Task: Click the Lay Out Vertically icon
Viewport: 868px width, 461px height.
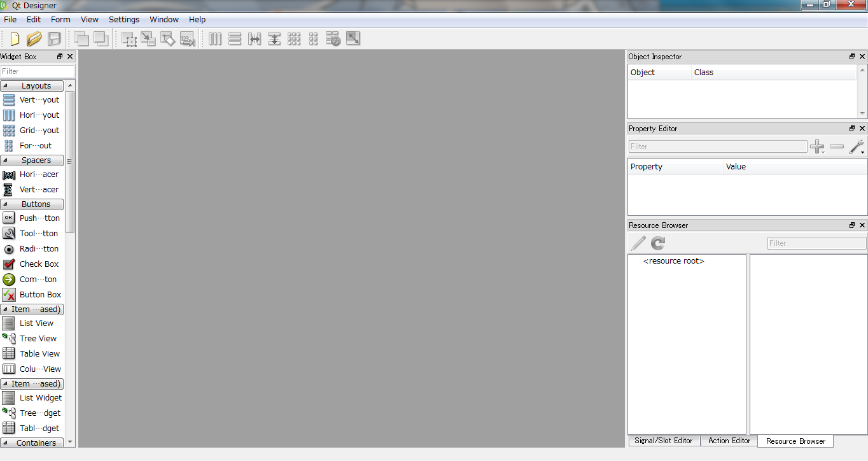Action: point(235,39)
